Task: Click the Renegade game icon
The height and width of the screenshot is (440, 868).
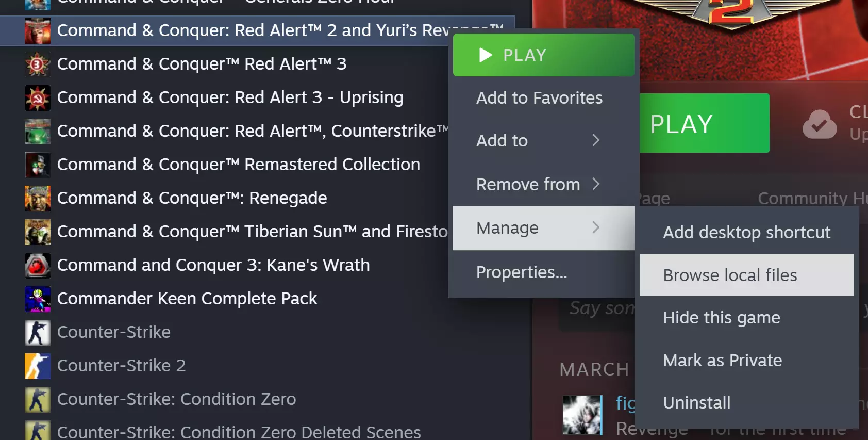Action: [x=38, y=198]
